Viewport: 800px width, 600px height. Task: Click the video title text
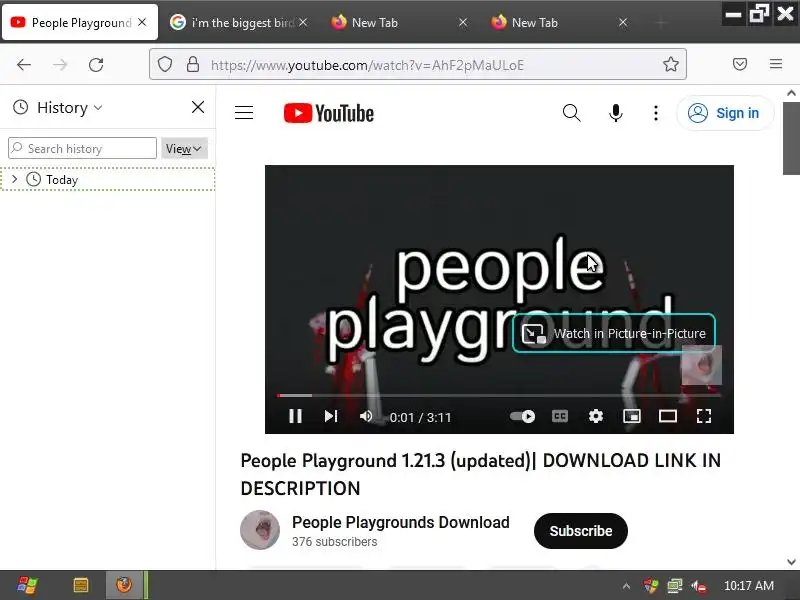(481, 474)
